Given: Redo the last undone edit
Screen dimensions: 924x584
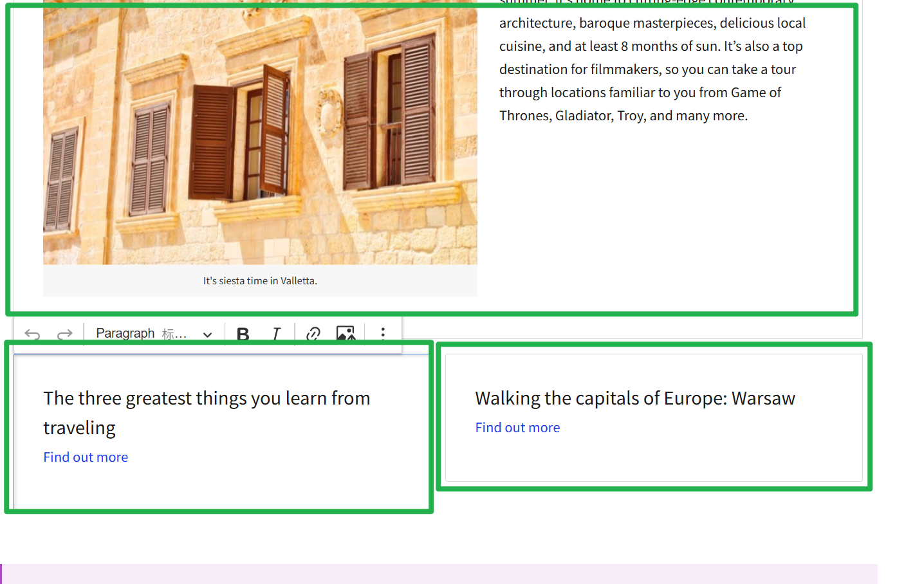Looking at the screenshot, I should (64, 334).
